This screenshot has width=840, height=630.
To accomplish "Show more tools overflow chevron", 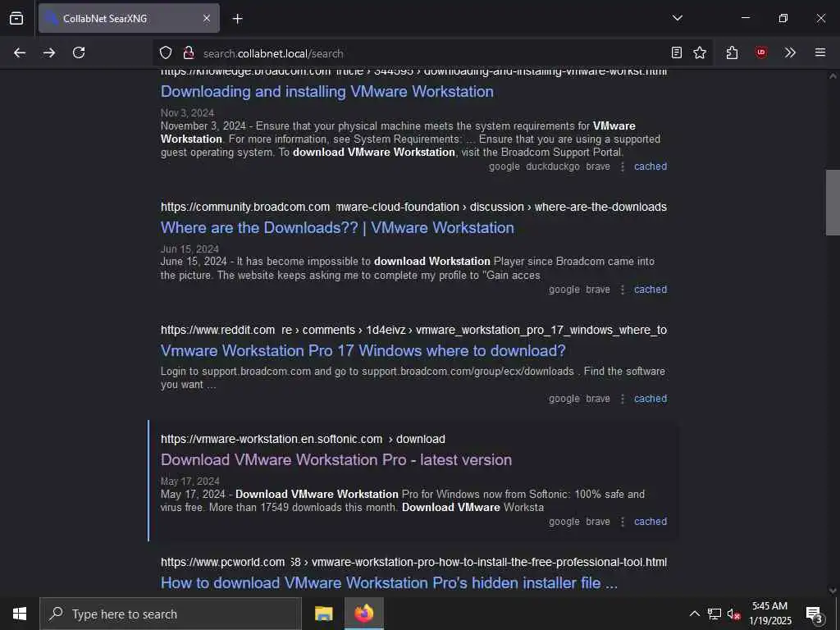I will coord(790,52).
